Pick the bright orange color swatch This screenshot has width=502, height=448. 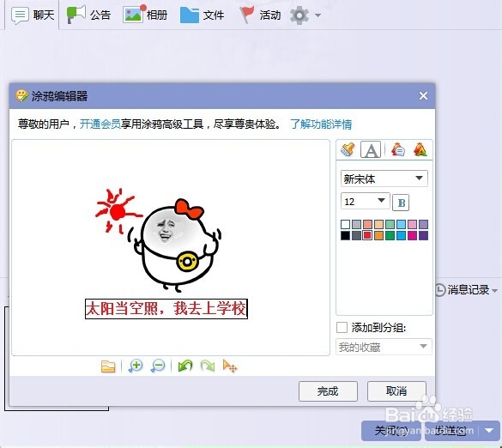click(378, 235)
